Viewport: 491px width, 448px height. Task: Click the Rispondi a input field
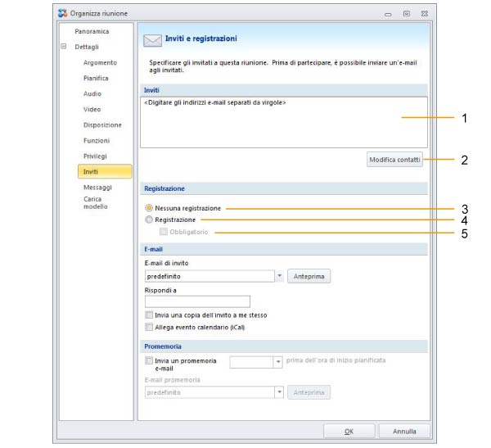197,301
